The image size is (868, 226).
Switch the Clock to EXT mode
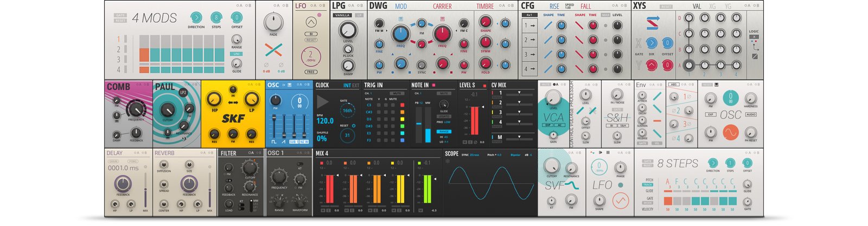(356, 86)
